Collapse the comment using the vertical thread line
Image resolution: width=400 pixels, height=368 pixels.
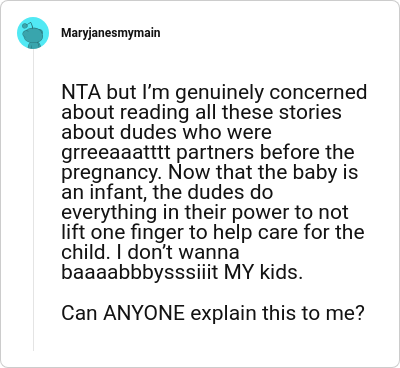point(33,200)
